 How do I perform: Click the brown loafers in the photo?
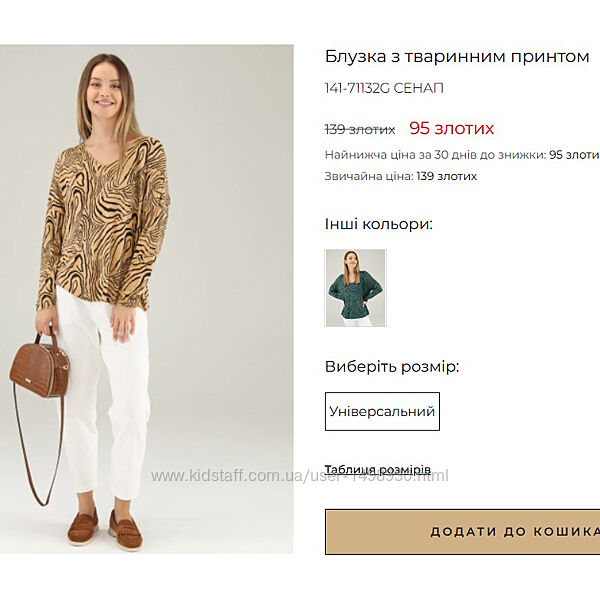[105, 530]
